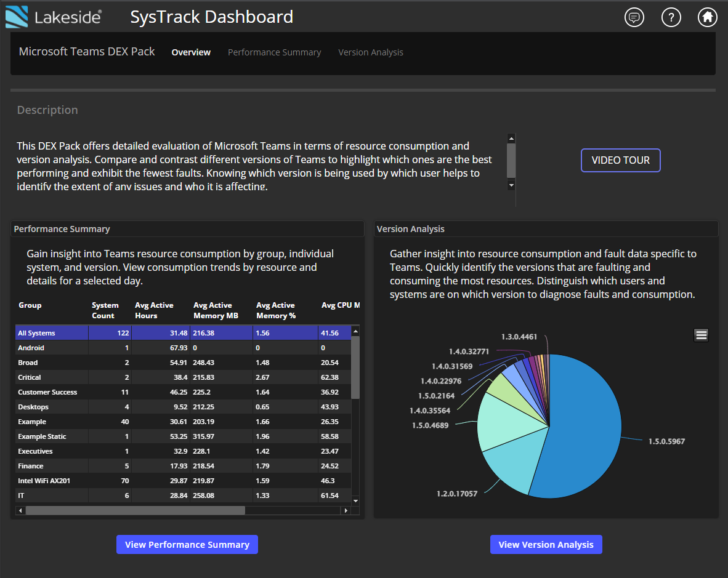Screen dimensions: 728x578
Task: Click the 1.5.0.2164 chart label
Action: click(x=437, y=396)
